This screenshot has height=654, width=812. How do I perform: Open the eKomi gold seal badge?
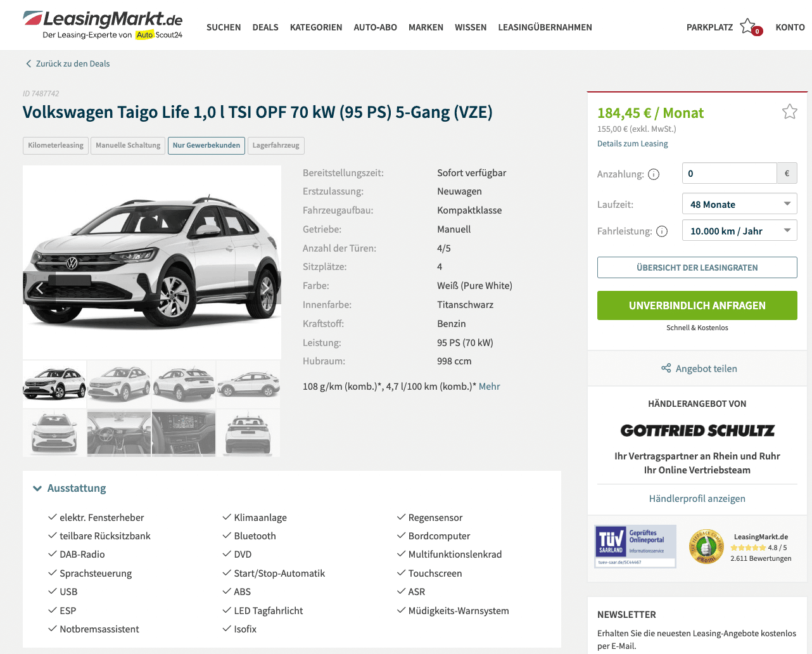(706, 547)
